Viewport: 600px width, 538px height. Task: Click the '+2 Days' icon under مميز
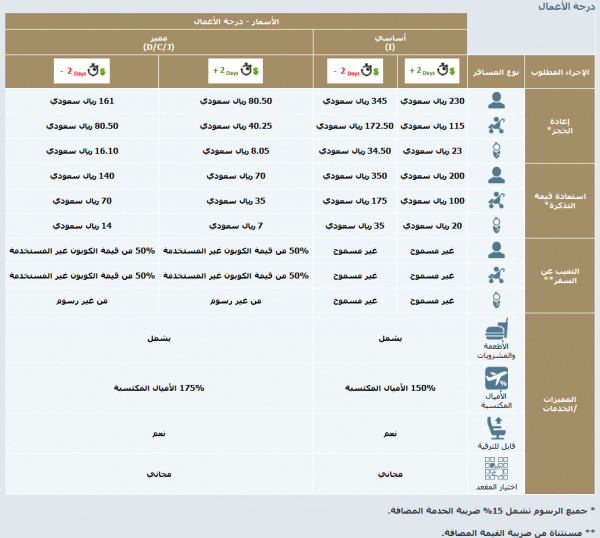[x=236, y=70]
